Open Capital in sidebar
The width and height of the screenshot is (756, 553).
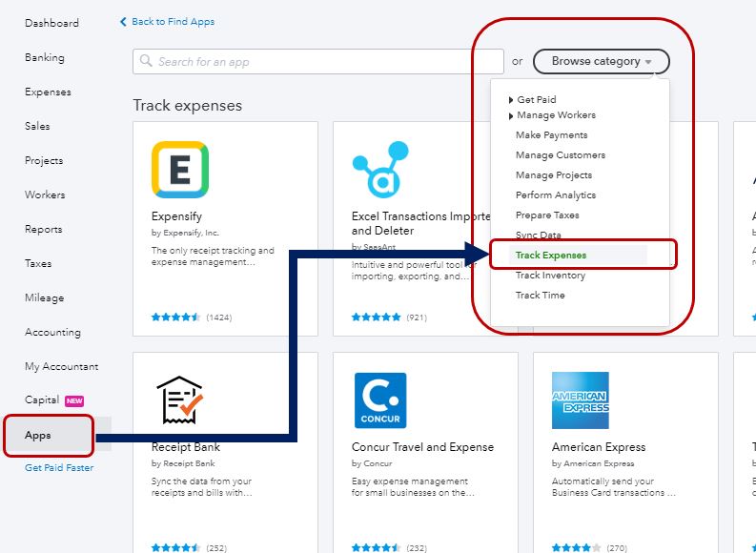(x=42, y=400)
